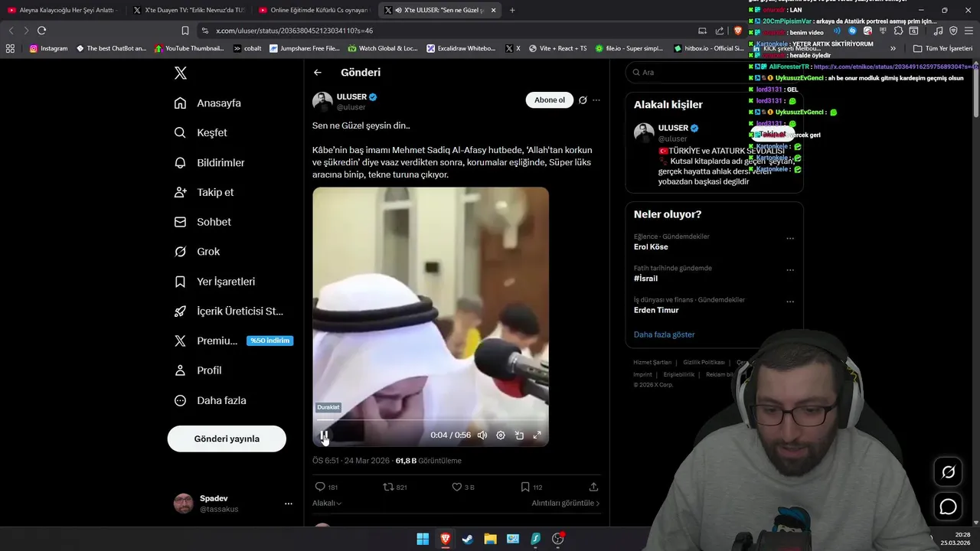The height and width of the screenshot is (551, 980).
Task: Open the post's more options dots
Action: tap(596, 100)
